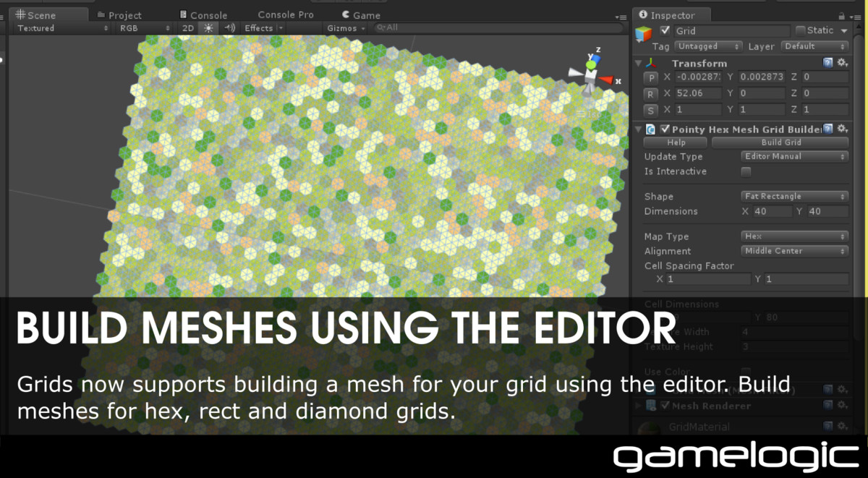Screen dimensions: 868x478
Task: Click Cell Spacing Factor Y field
Action: (807, 279)
